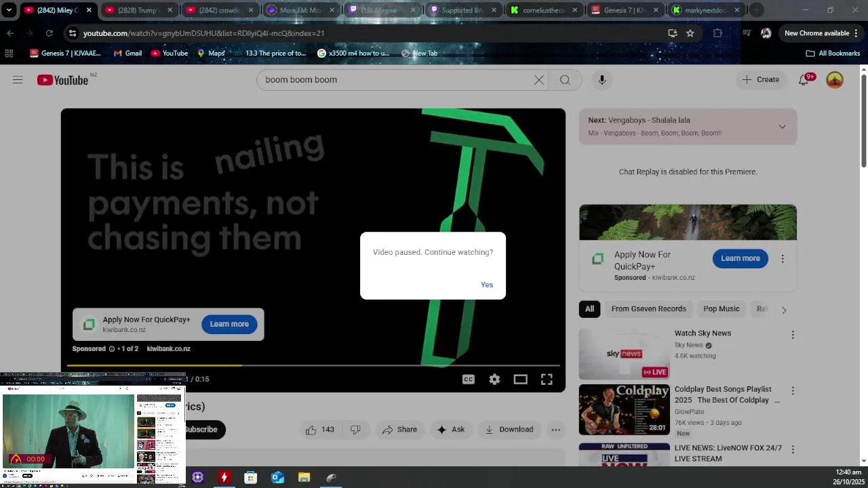The width and height of the screenshot is (868, 488).
Task: Go to the YouTube home logo
Action: (x=62, y=80)
